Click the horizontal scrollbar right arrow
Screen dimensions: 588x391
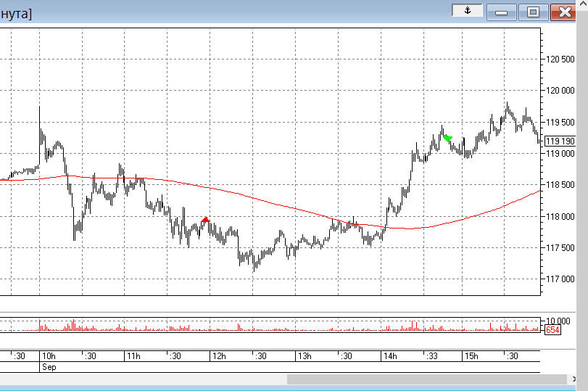point(573,379)
